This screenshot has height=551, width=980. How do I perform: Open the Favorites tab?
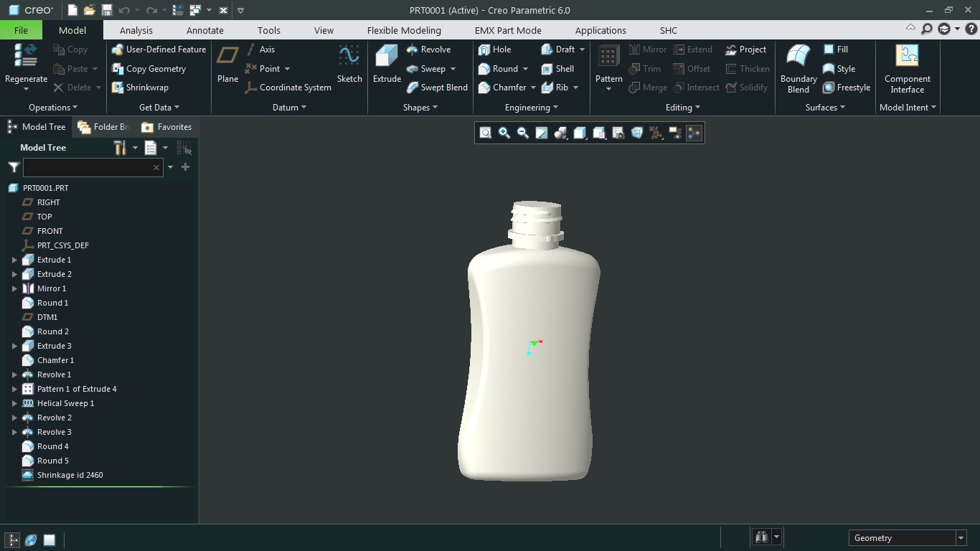(x=166, y=127)
